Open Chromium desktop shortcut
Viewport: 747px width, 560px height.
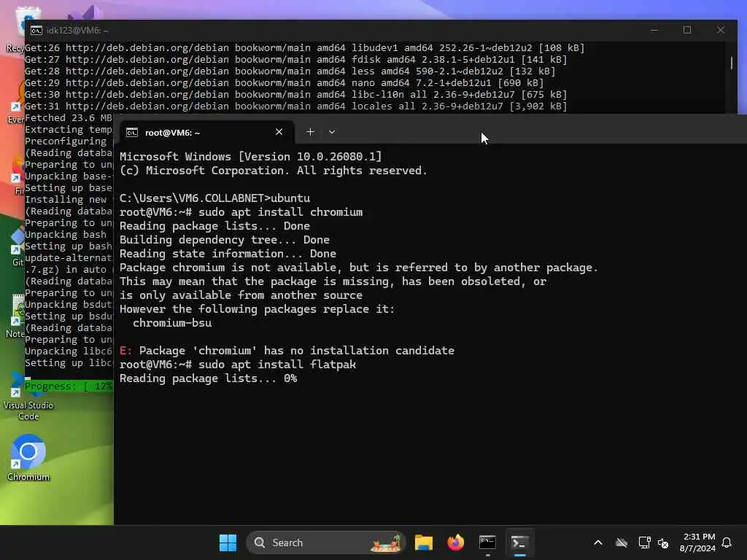point(28,458)
